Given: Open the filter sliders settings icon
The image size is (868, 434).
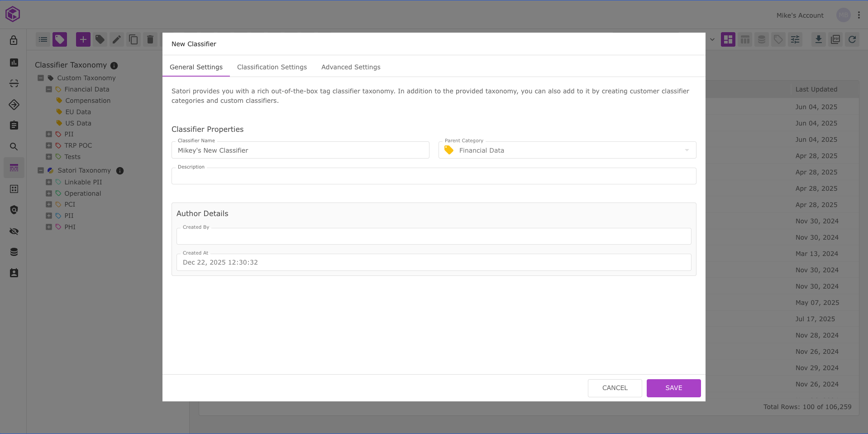Looking at the screenshot, I should click(x=795, y=40).
